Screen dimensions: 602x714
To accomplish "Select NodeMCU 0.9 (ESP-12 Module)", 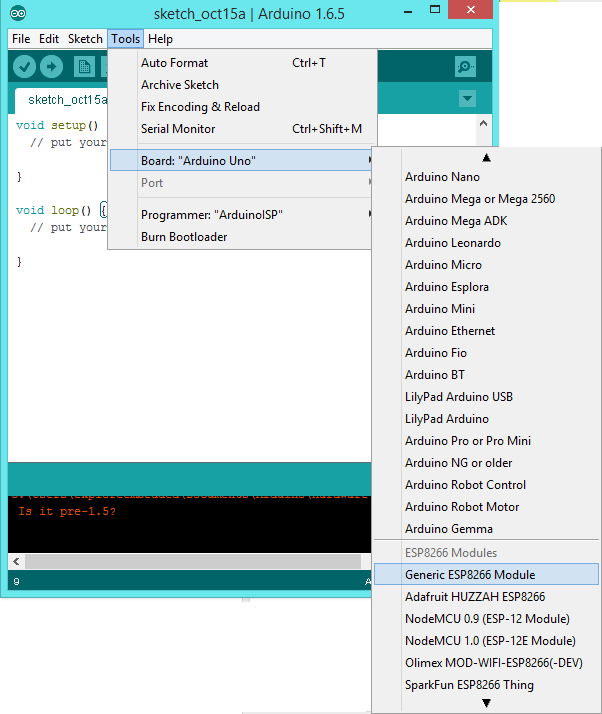I will [486, 618].
